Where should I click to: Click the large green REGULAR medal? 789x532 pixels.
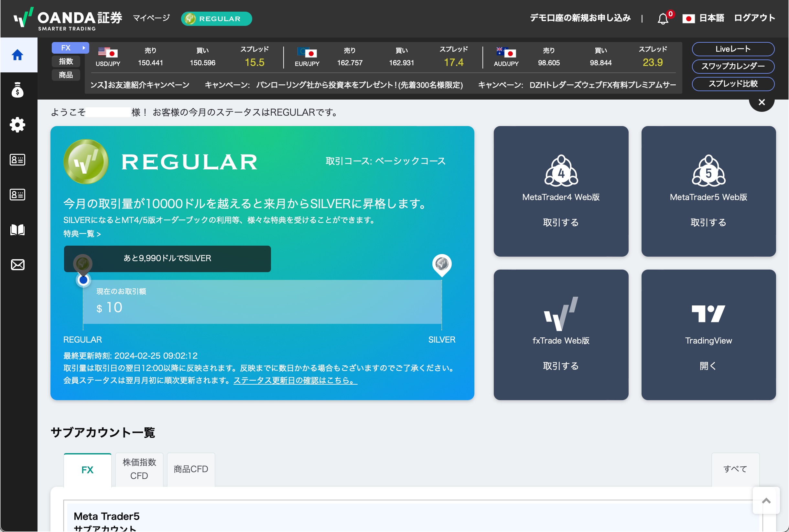(x=86, y=162)
